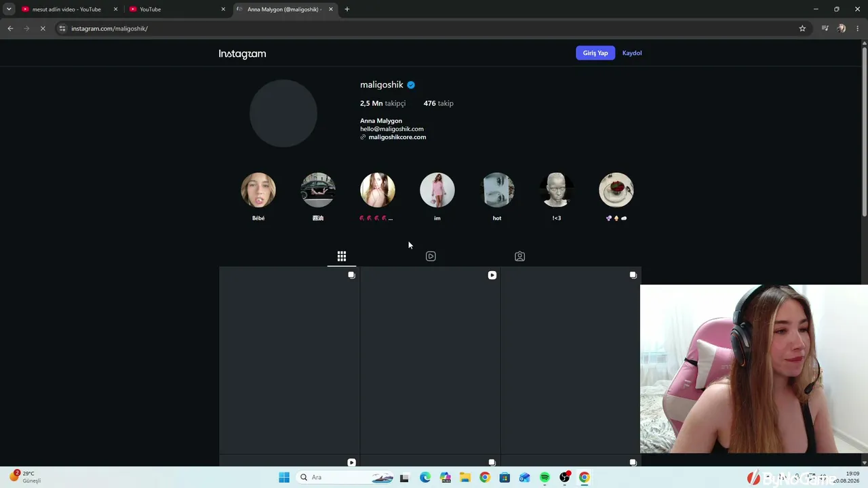The image size is (868, 488).
Task: Select the posts grid tab
Action: (x=342, y=256)
